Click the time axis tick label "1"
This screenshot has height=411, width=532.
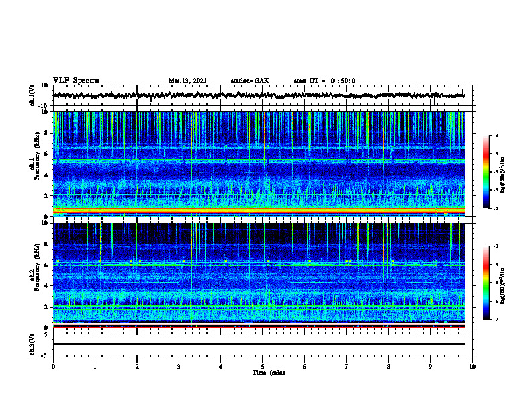coord(95,367)
